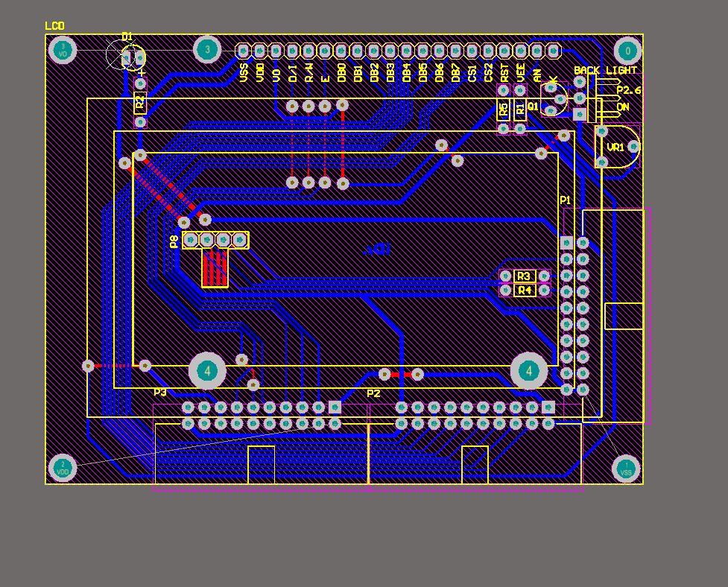Screen dimensions: 728x587
Task: Click the R5 resistor near Q1
Action: tap(504, 110)
